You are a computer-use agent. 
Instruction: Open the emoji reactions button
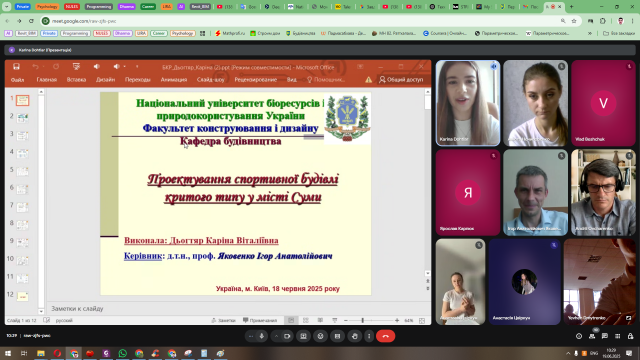[320, 336]
